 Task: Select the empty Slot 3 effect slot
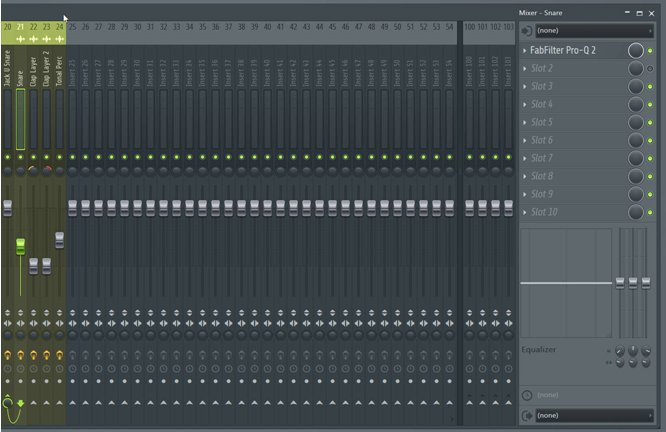(542, 86)
